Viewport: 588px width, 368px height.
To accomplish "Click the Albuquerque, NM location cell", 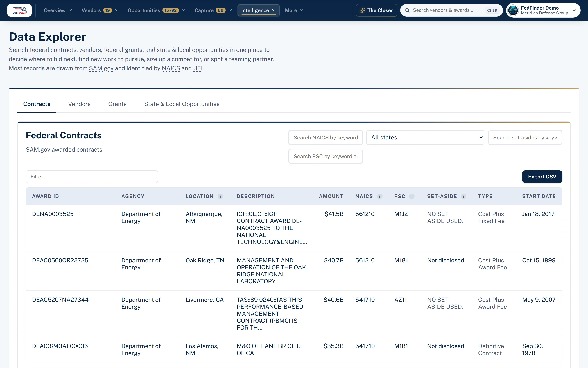I will 204,217.
